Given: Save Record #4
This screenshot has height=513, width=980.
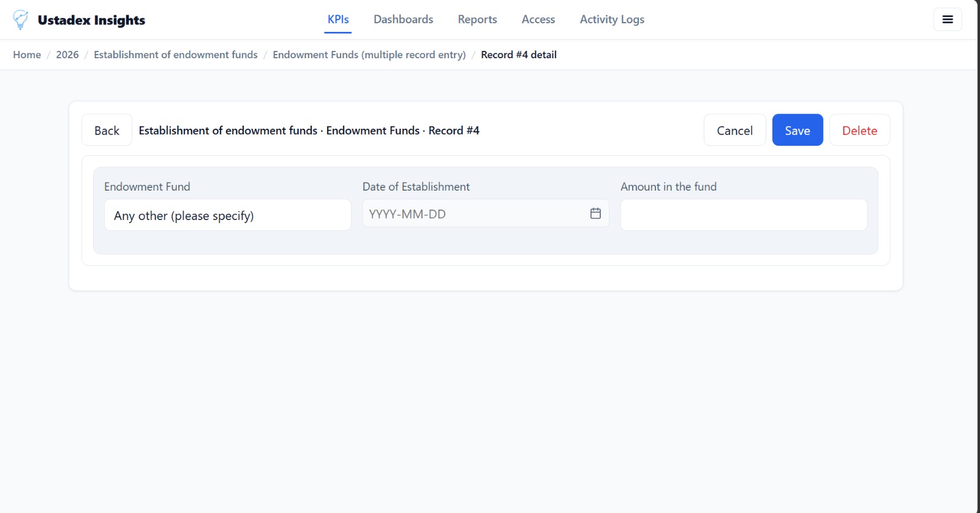Looking at the screenshot, I should tap(797, 130).
